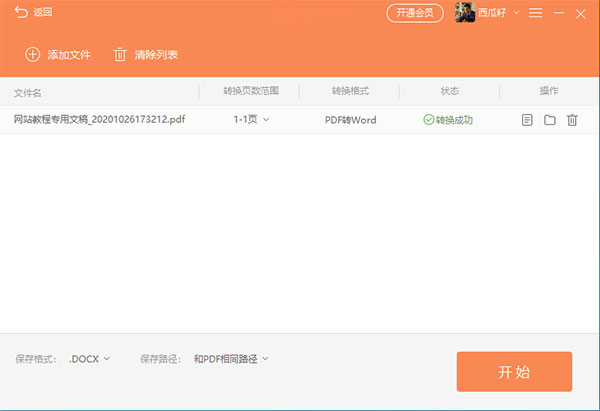Click the 操作 column header

(549, 91)
